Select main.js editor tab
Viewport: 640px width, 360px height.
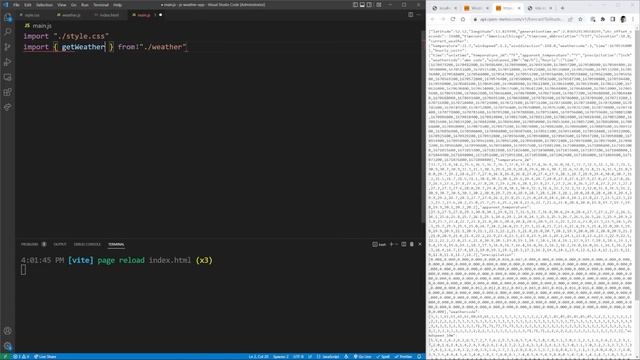point(143,15)
